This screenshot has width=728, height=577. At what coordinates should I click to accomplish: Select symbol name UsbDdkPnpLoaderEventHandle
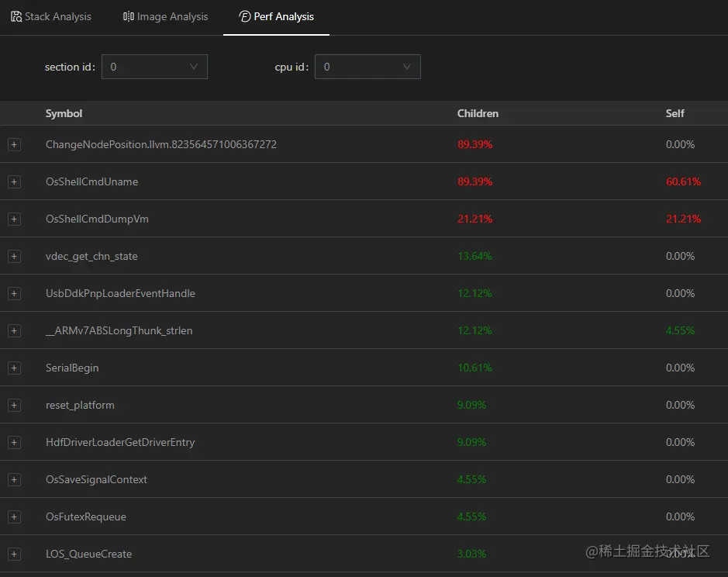click(x=120, y=293)
